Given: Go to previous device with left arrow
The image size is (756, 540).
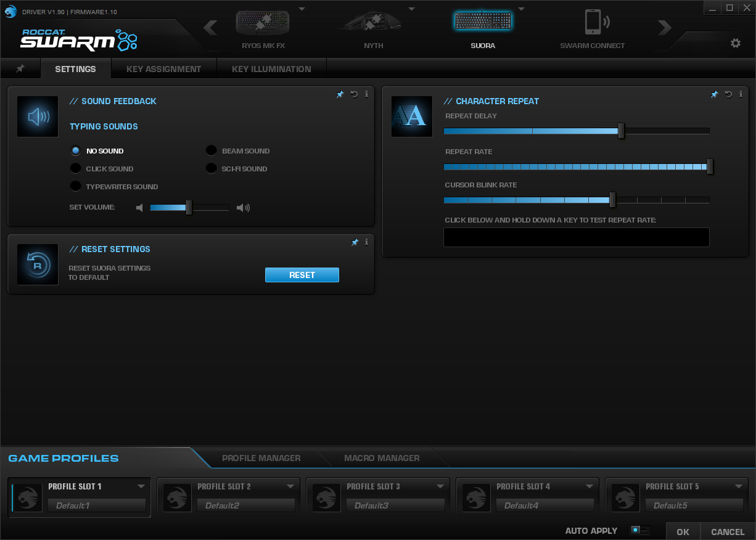Looking at the screenshot, I should point(210,27).
